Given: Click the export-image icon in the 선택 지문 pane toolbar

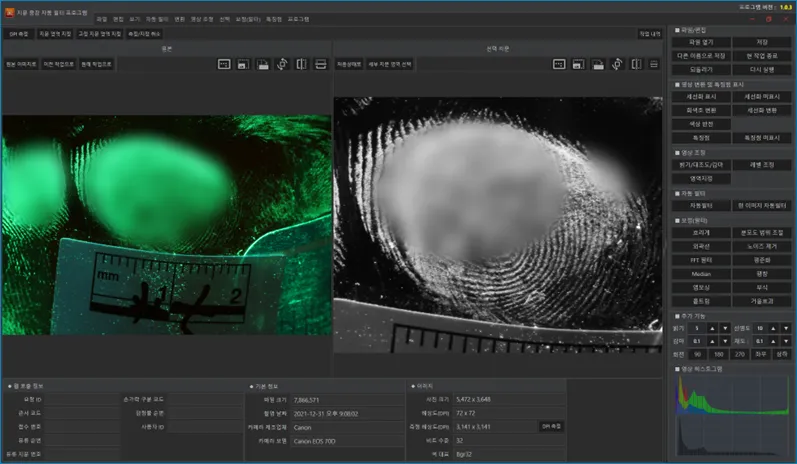Looking at the screenshot, I should [x=598, y=64].
